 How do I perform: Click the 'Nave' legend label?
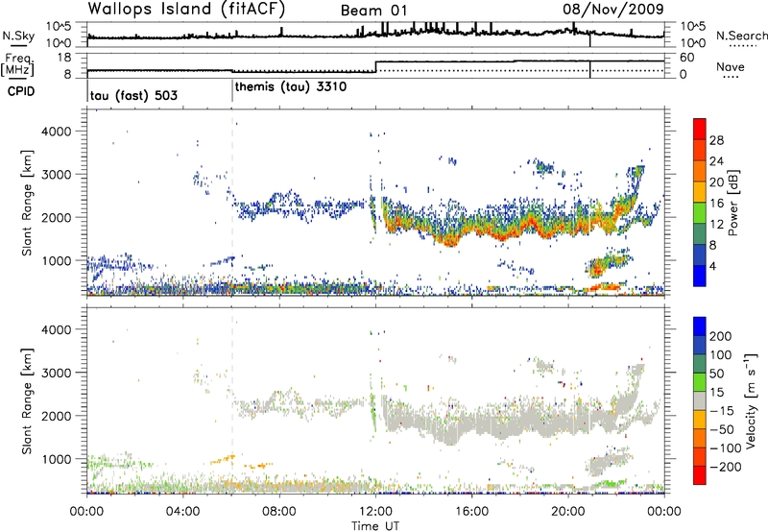[x=731, y=66]
